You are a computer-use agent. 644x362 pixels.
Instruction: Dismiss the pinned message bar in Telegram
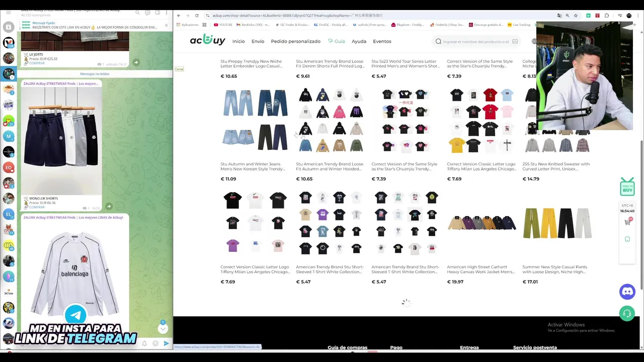coord(166,25)
